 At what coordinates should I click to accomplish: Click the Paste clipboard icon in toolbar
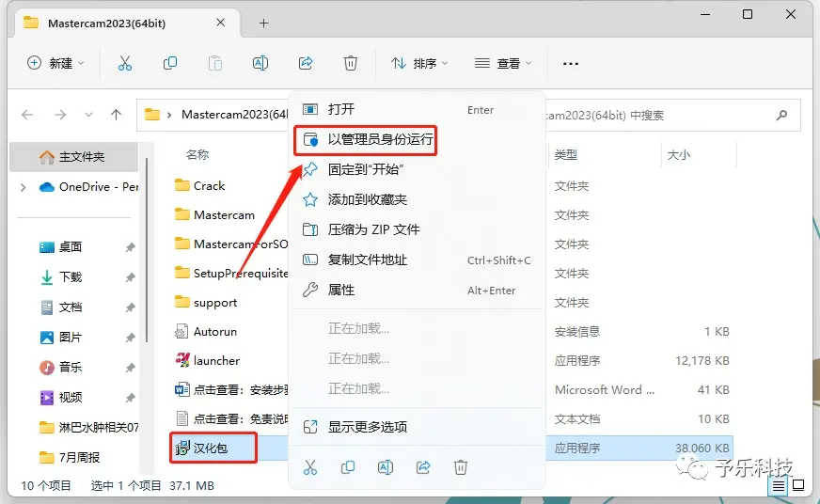point(215,63)
